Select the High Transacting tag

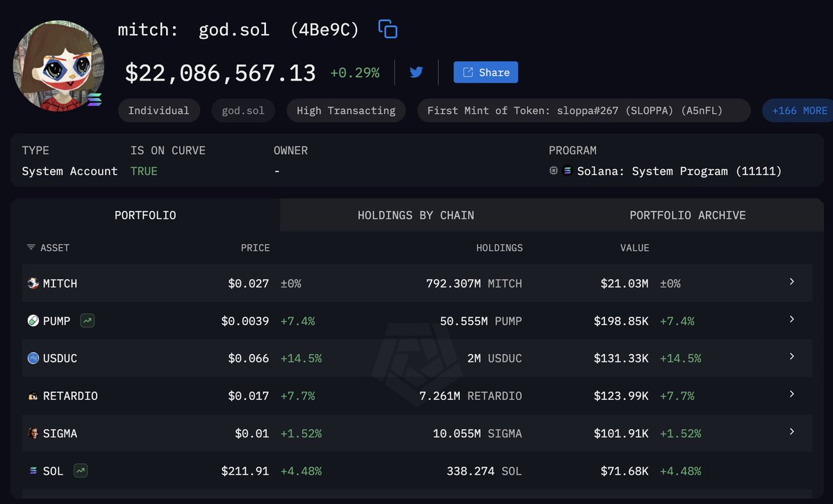click(346, 110)
